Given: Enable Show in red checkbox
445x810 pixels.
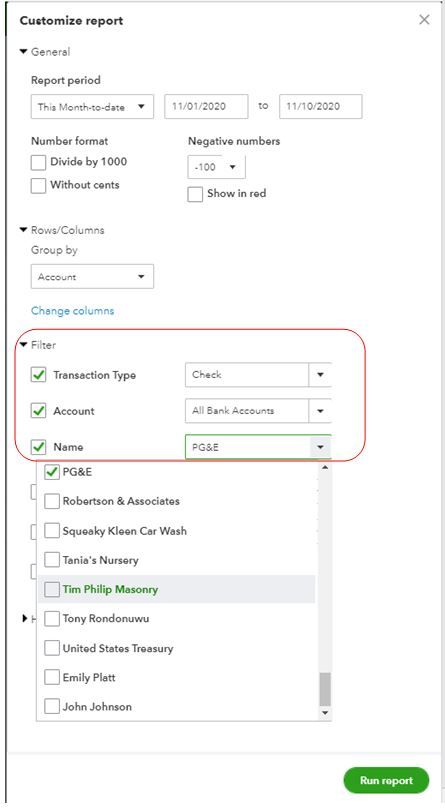Looking at the screenshot, I should point(195,194).
